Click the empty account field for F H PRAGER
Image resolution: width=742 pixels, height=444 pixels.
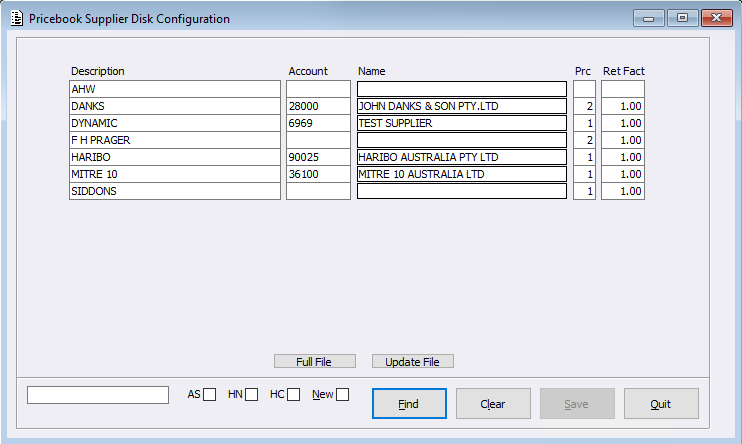point(318,140)
